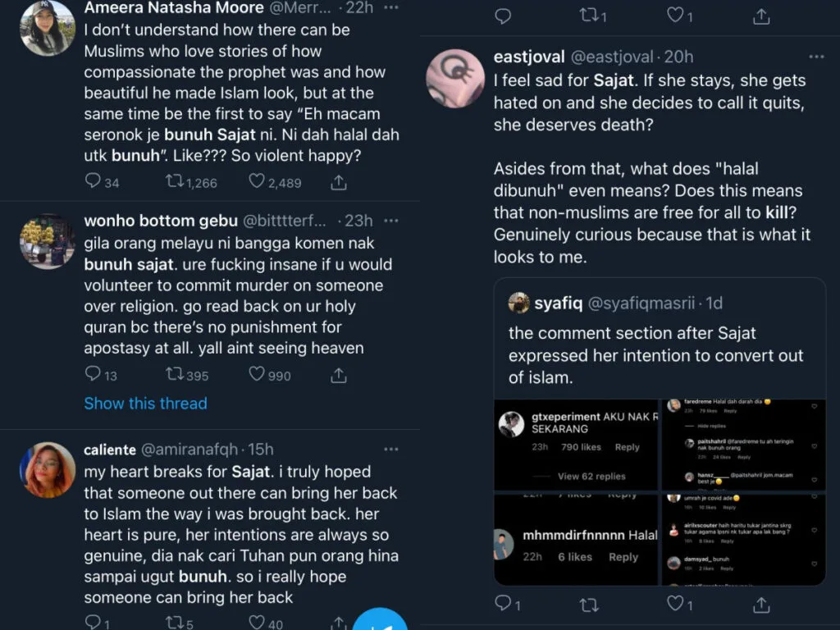Image resolution: width=840 pixels, height=630 pixels.
Task: Open @eastjoval profile handle
Action: click(612, 57)
